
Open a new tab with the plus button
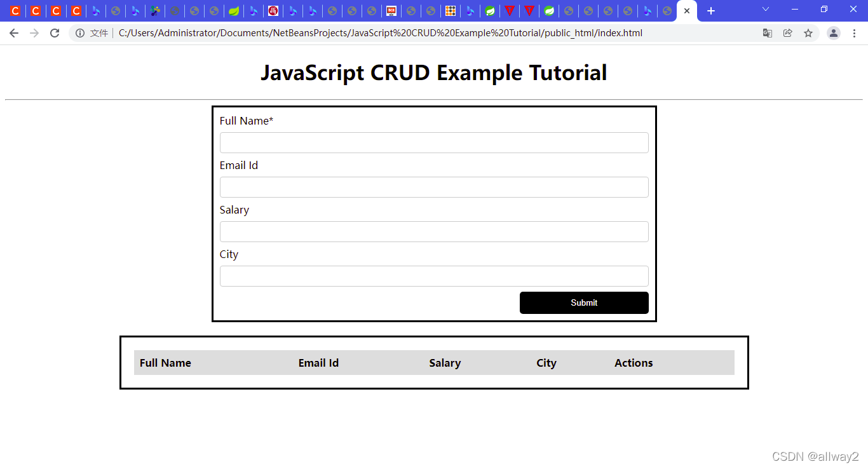[x=711, y=11]
